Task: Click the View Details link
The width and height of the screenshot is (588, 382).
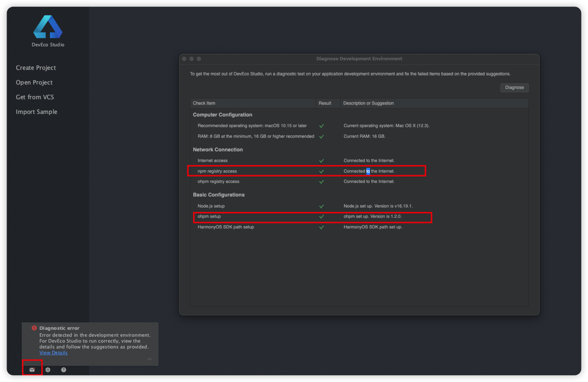Action: tap(54, 353)
